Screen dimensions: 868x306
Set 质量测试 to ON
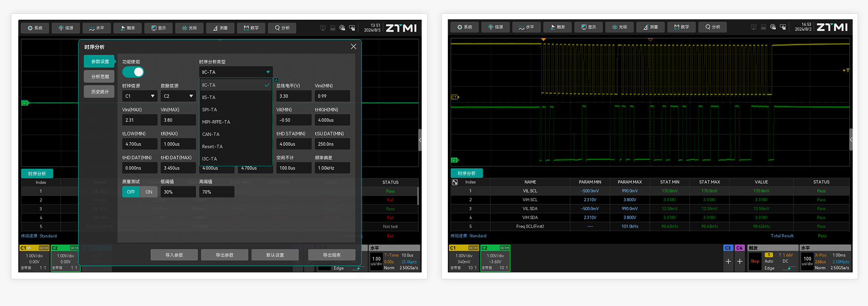149,192
